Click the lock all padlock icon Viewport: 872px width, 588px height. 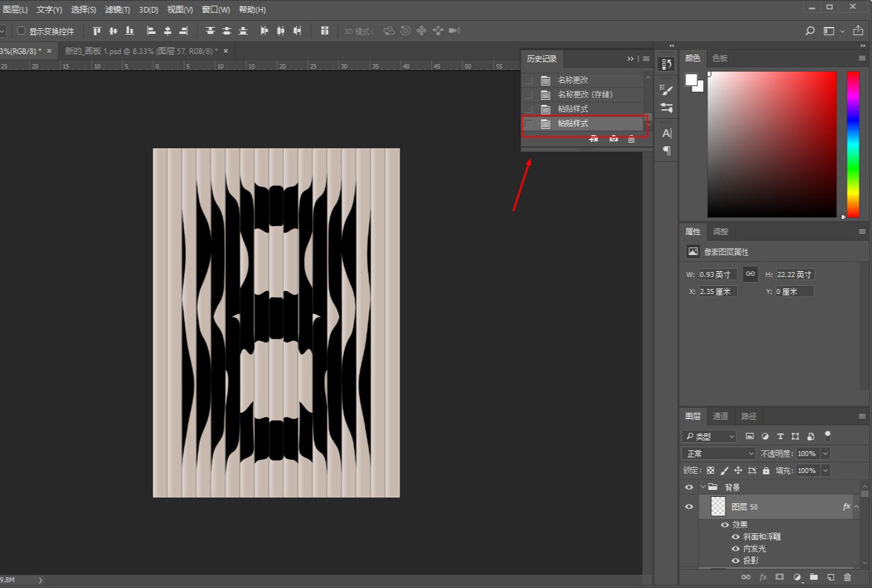[x=766, y=470]
